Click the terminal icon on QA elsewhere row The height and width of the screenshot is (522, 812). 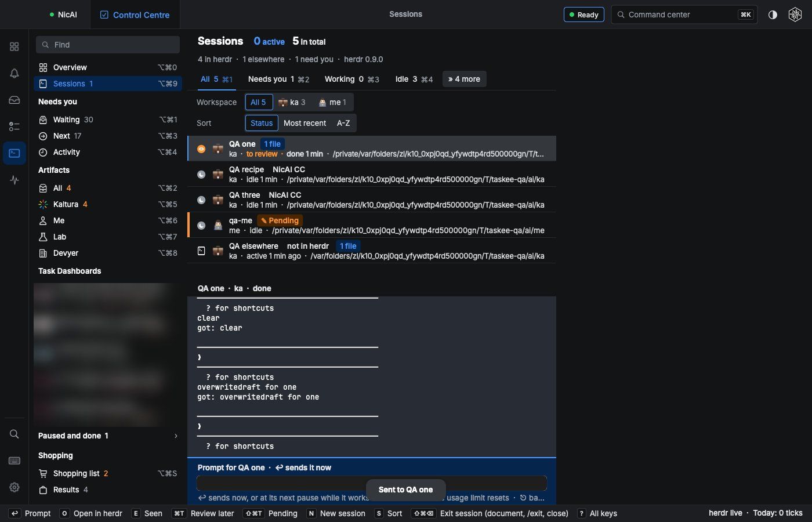tap(201, 251)
